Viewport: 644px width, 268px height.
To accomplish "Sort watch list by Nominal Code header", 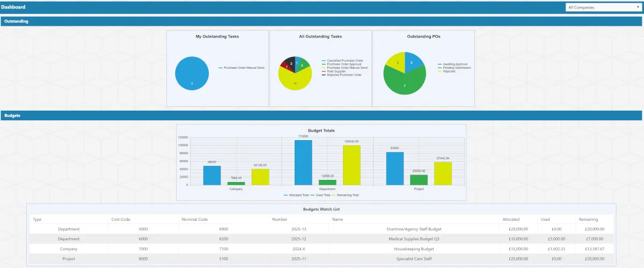I will click(195, 219).
